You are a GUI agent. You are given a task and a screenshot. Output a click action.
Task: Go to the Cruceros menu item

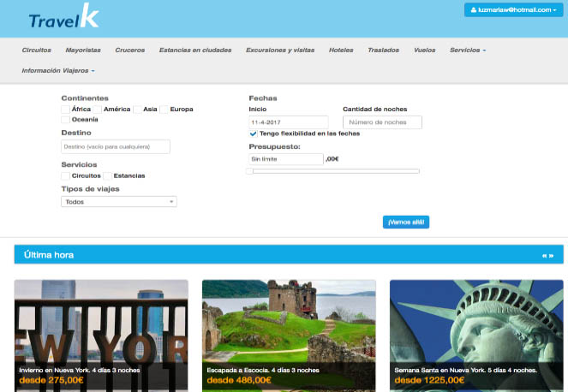129,50
